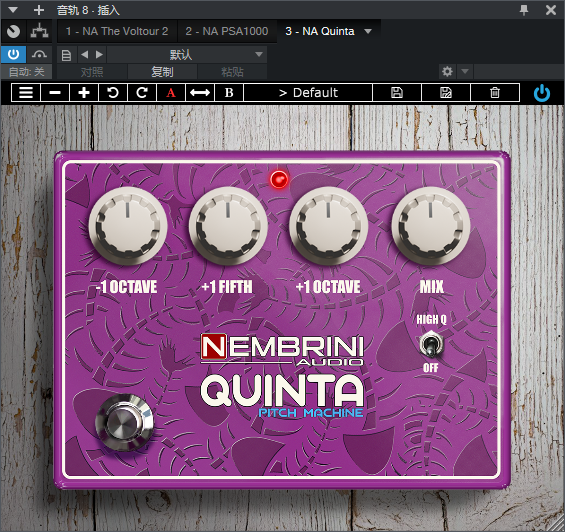Open the Default preset selector
Viewport: 565px width, 532px height.
[x=308, y=93]
